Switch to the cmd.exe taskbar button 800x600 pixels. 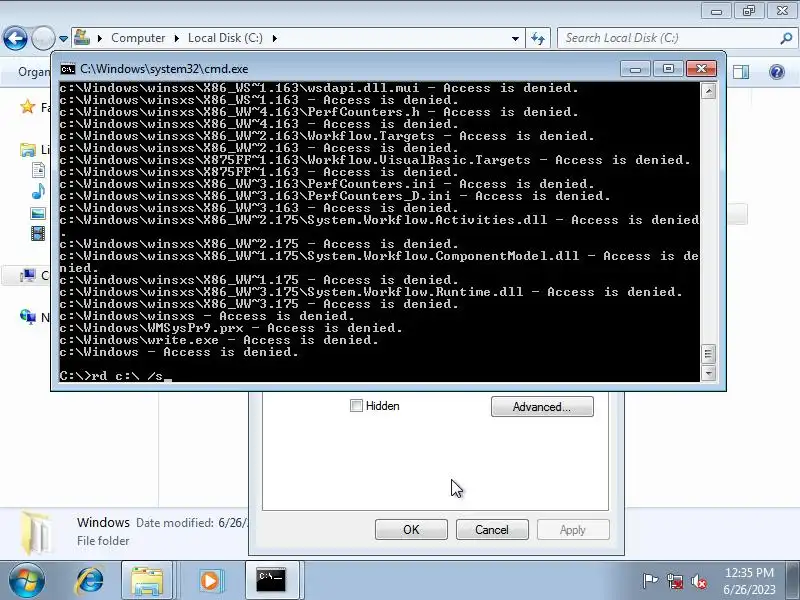(x=271, y=581)
